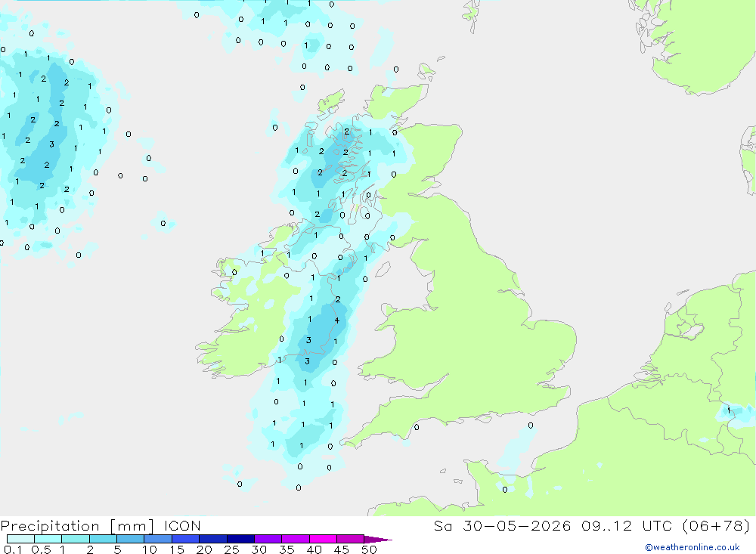
Task: Select the 40–45 mm magenta legend swatch
Action: click(323, 539)
